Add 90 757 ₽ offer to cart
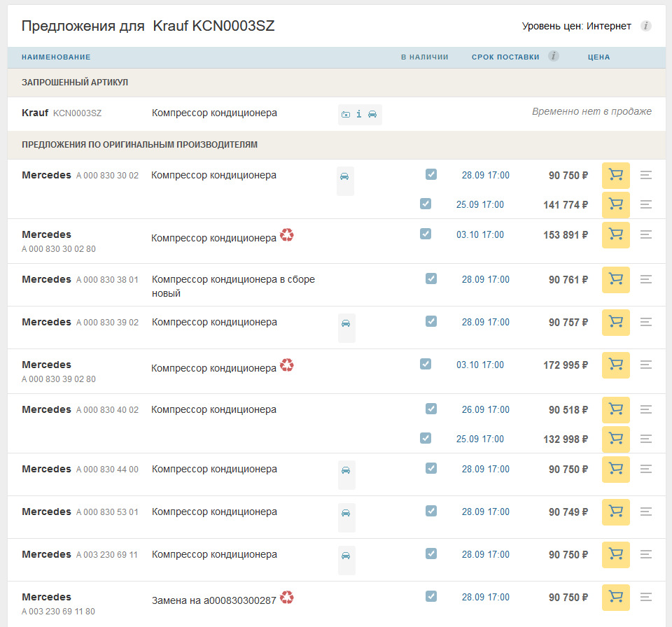This screenshot has height=627, width=672. (616, 323)
